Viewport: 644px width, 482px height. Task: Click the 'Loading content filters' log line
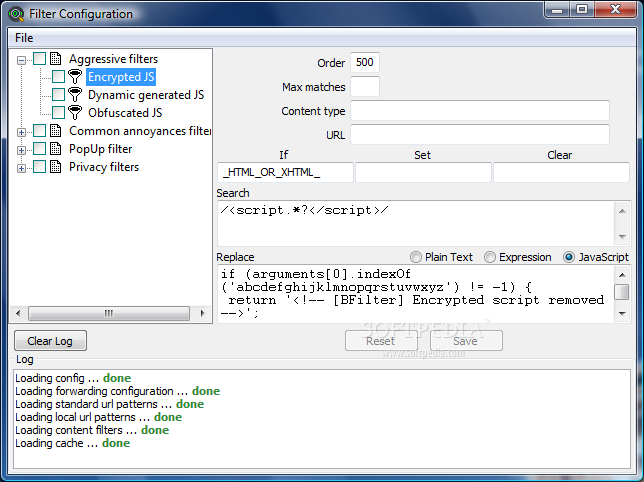click(x=92, y=430)
